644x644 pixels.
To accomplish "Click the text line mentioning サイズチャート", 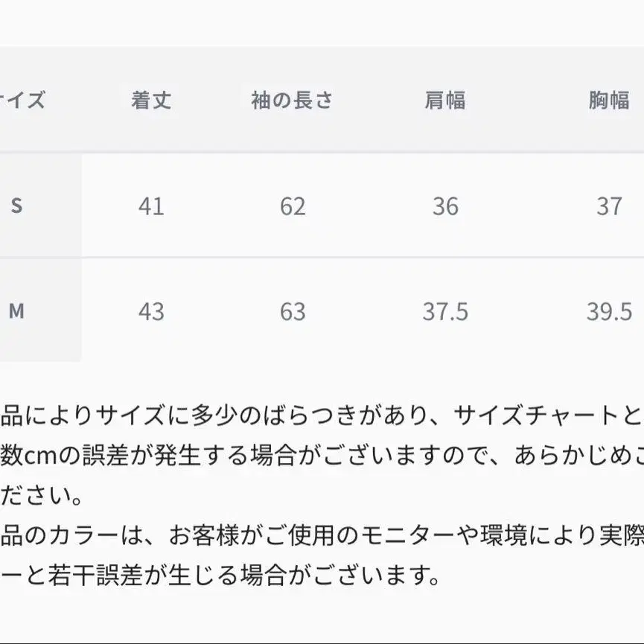I will pyautogui.click(x=322, y=415).
